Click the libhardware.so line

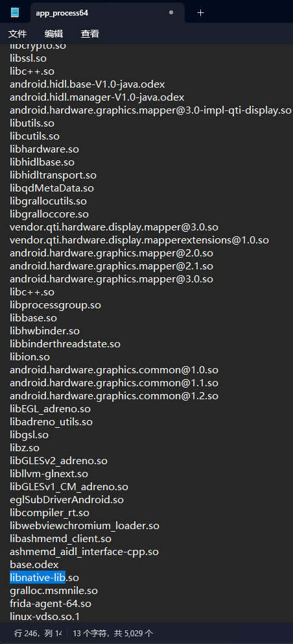pos(44,149)
